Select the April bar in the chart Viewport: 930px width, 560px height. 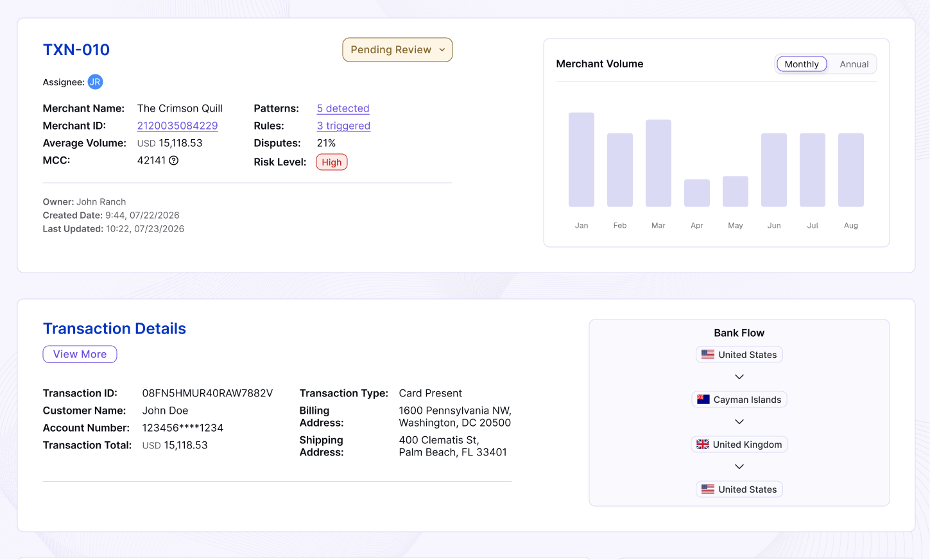point(697,193)
